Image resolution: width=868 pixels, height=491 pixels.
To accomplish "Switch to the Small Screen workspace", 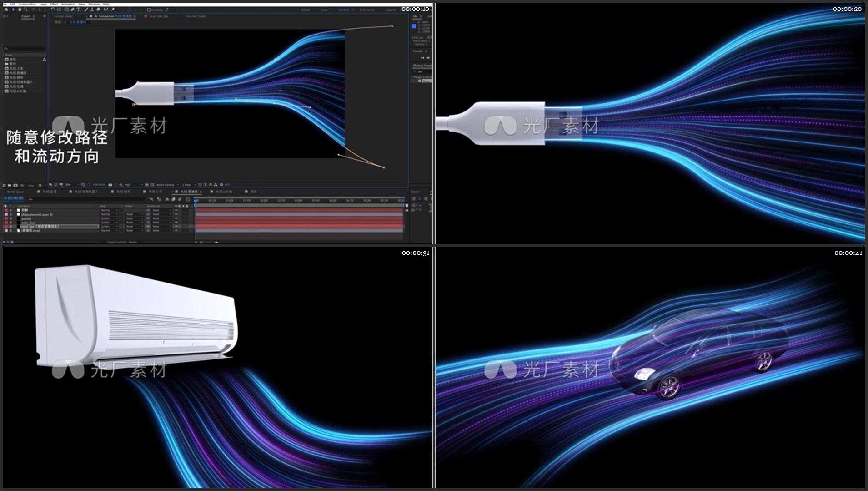I will coord(367,10).
